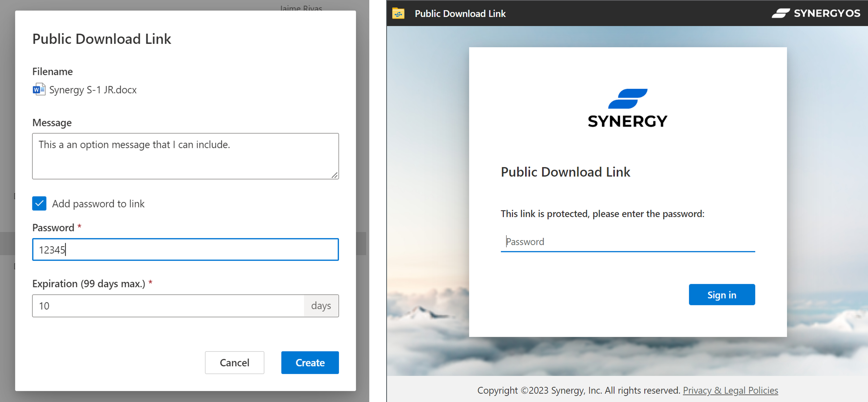Click the SynergyOS logo in the header
The height and width of the screenshot is (402, 868).
pos(816,13)
